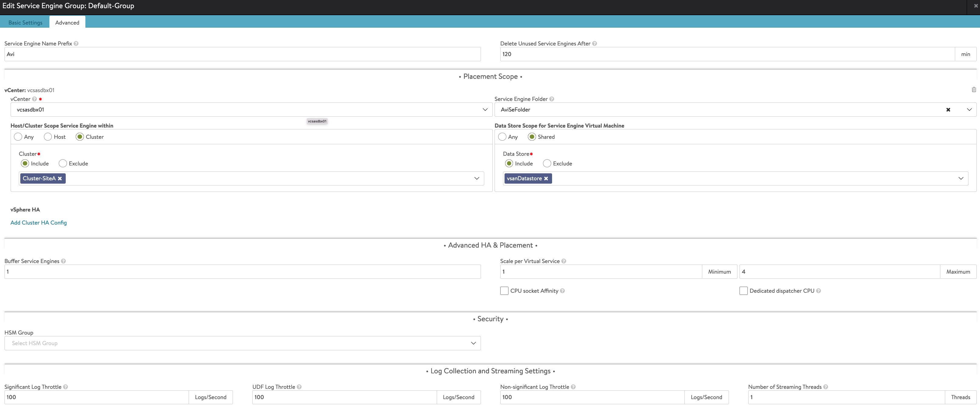Screen dimensions: 980x420
Task: Click the Significant Log Throttle input field
Action: 97,397
